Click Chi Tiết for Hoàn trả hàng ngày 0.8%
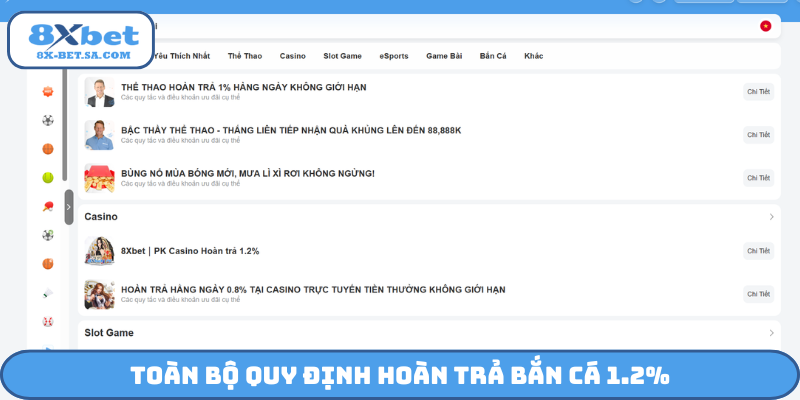 click(758, 294)
